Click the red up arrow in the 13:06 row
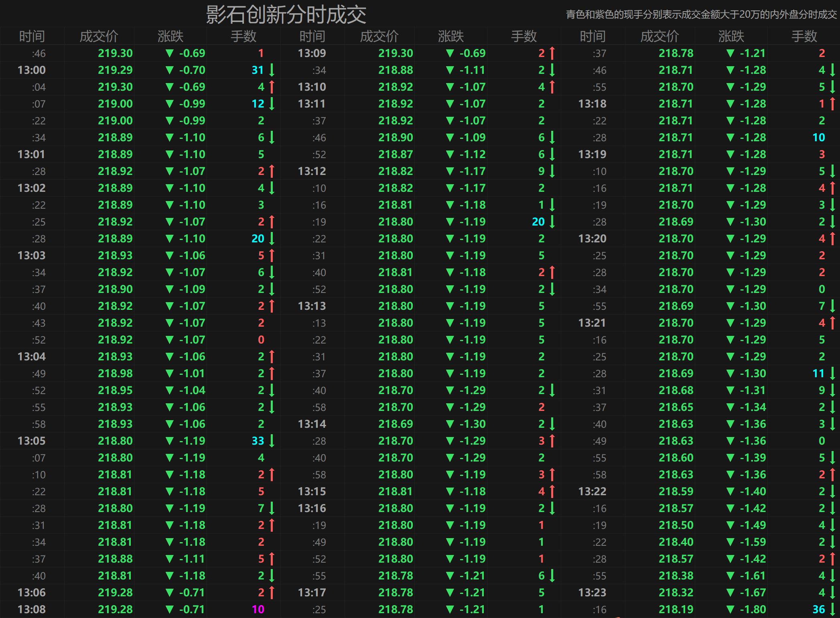Viewport: 840px width, 618px height. tap(272, 592)
